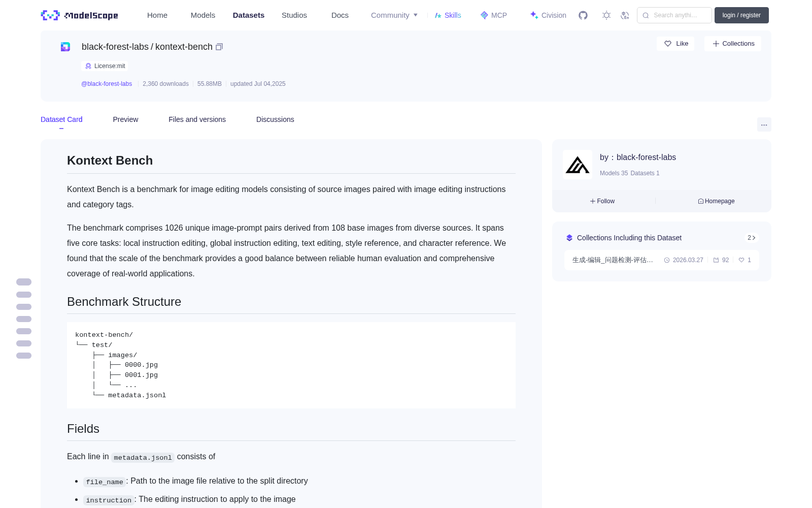Click the 'Kontext Bench' heading

[110, 161]
